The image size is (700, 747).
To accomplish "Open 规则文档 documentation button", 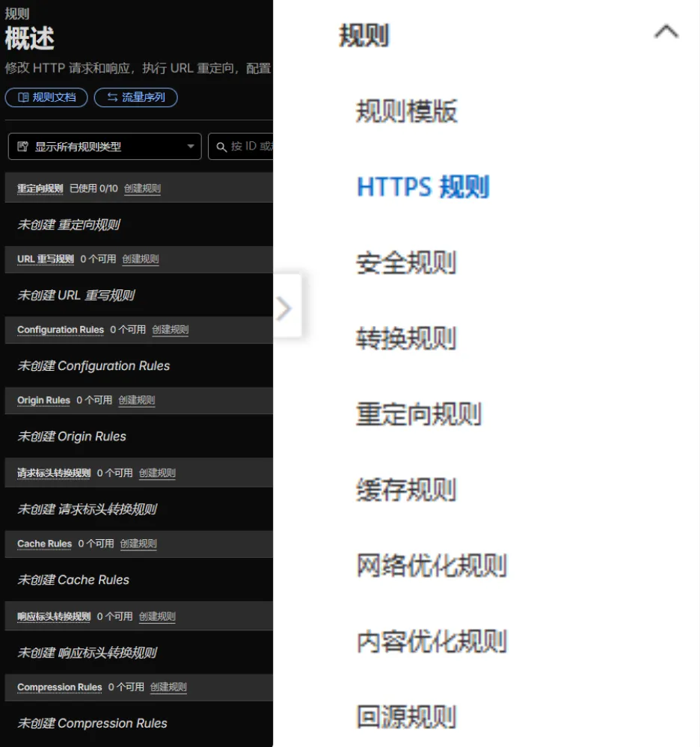I will [46, 97].
